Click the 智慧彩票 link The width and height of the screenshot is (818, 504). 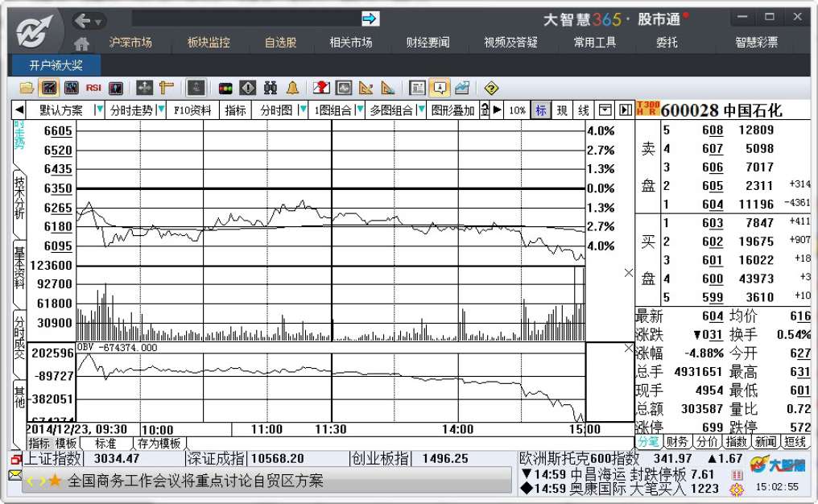coord(757,42)
